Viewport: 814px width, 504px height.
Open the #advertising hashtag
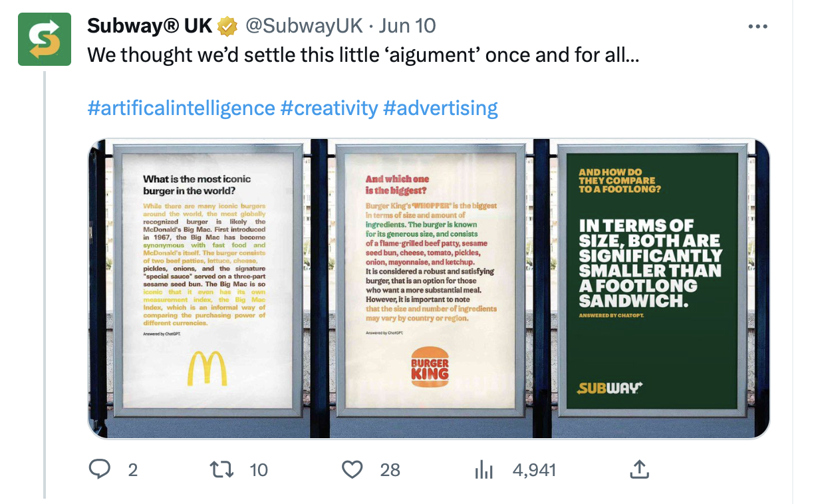(x=440, y=108)
